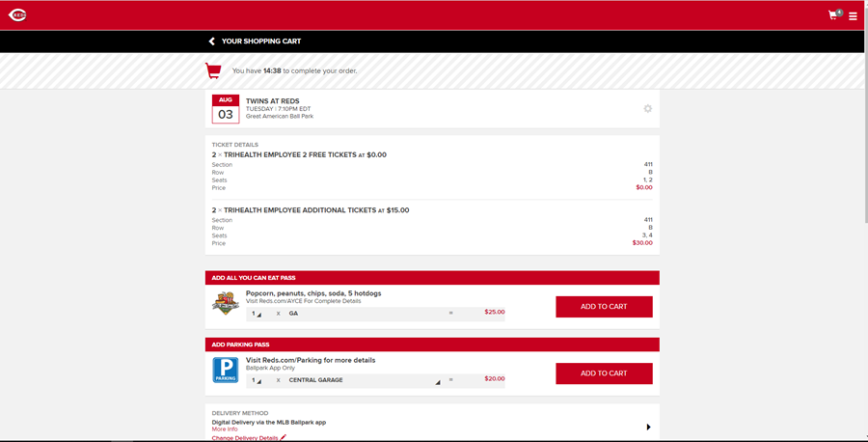Click the Aug 03 calendar date badge
Viewport: 868px width, 442px height.
point(226,109)
